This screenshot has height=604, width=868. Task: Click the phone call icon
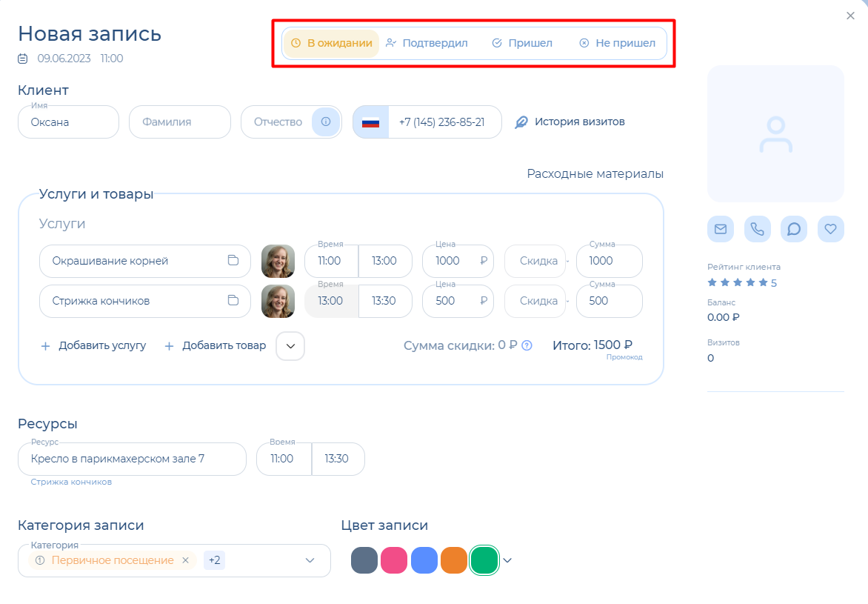tap(757, 229)
